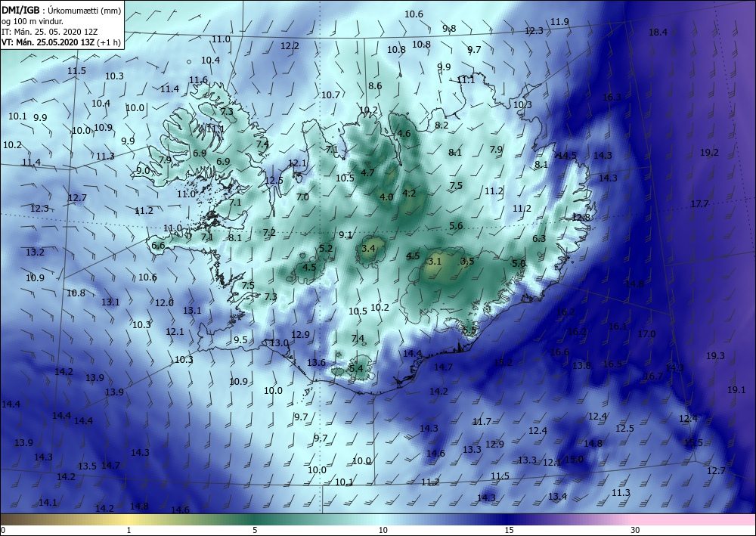The width and height of the screenshot is (756, 536).
Task: Click the 15.0 value label
Action: (574, 459)
